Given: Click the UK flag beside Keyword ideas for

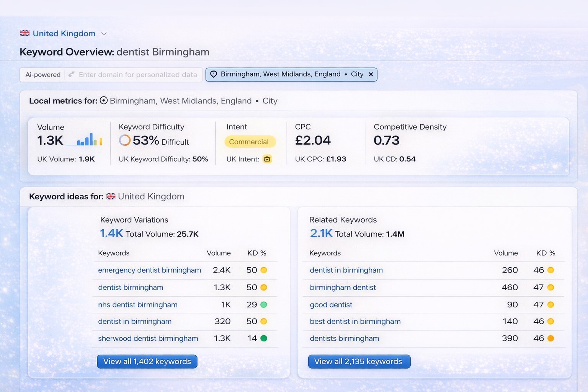Looking at the screenshot, I should [111, 196].
